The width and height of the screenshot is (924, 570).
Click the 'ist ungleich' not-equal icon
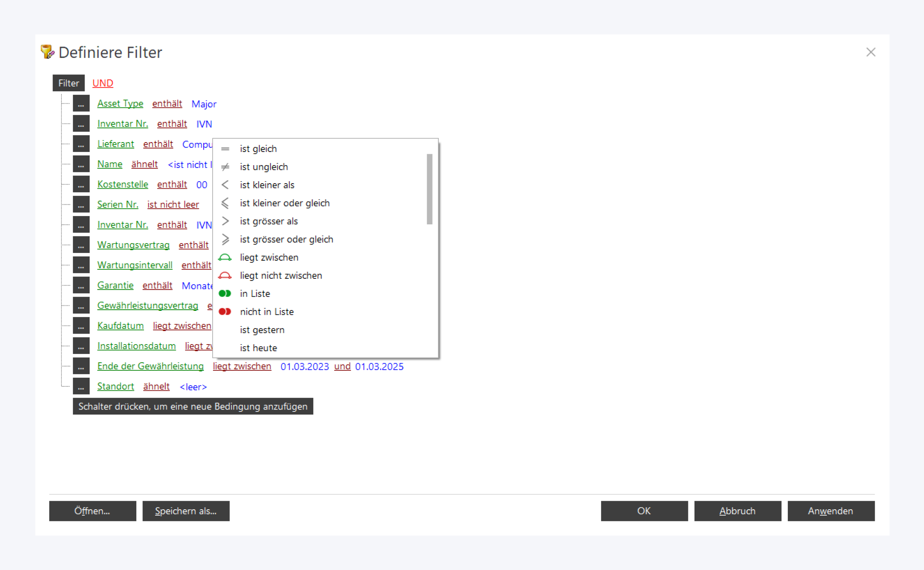coord(225,167)
